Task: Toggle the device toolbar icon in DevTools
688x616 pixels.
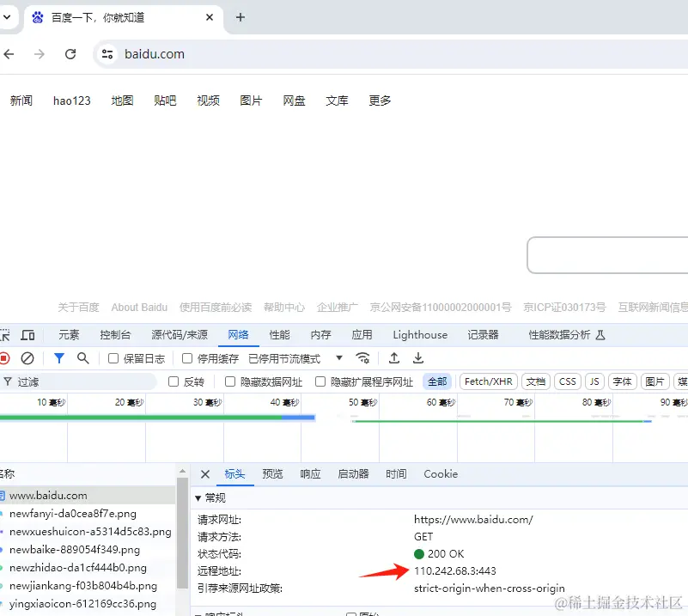Action: point(28,335)
